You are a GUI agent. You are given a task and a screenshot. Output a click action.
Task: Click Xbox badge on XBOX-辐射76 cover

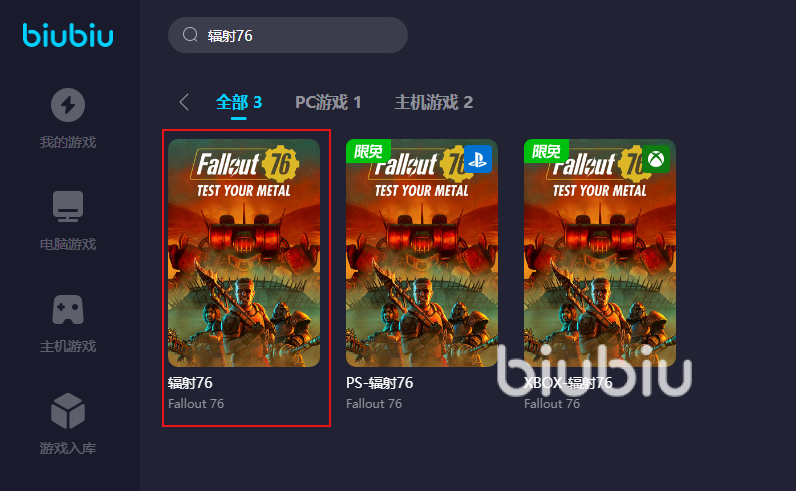pos(656,159)
